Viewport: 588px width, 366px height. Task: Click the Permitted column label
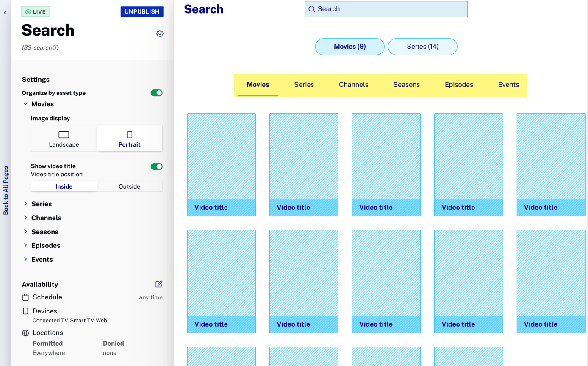click(x=48, y=344)
